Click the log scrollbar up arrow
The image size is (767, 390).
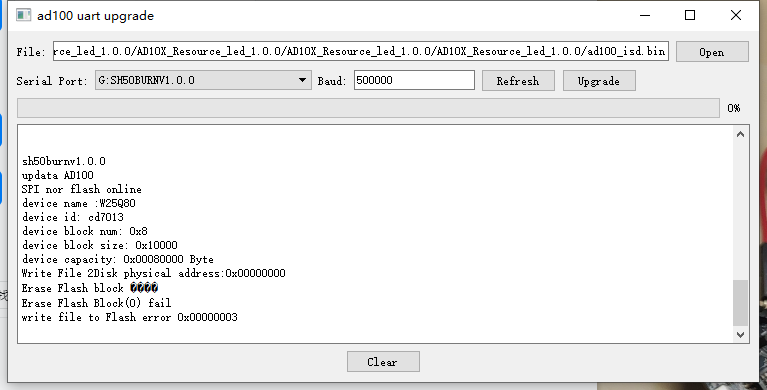tap(740, 134)
